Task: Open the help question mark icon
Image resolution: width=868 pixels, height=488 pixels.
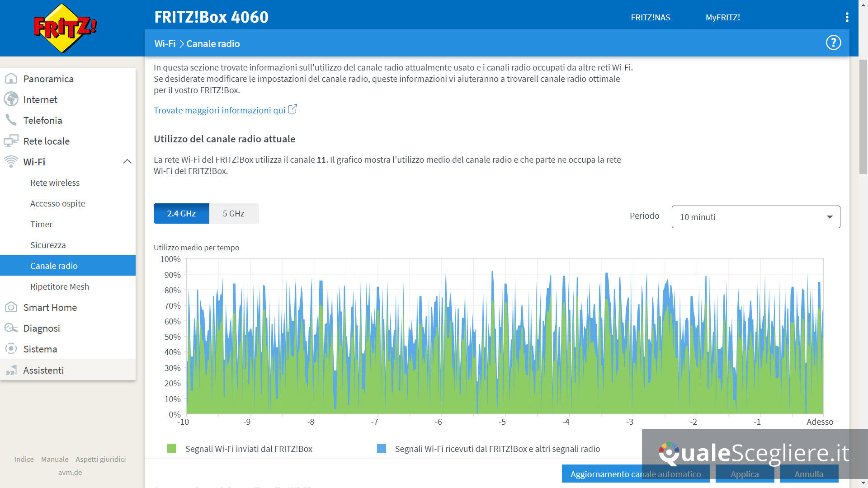Action: 833,43
